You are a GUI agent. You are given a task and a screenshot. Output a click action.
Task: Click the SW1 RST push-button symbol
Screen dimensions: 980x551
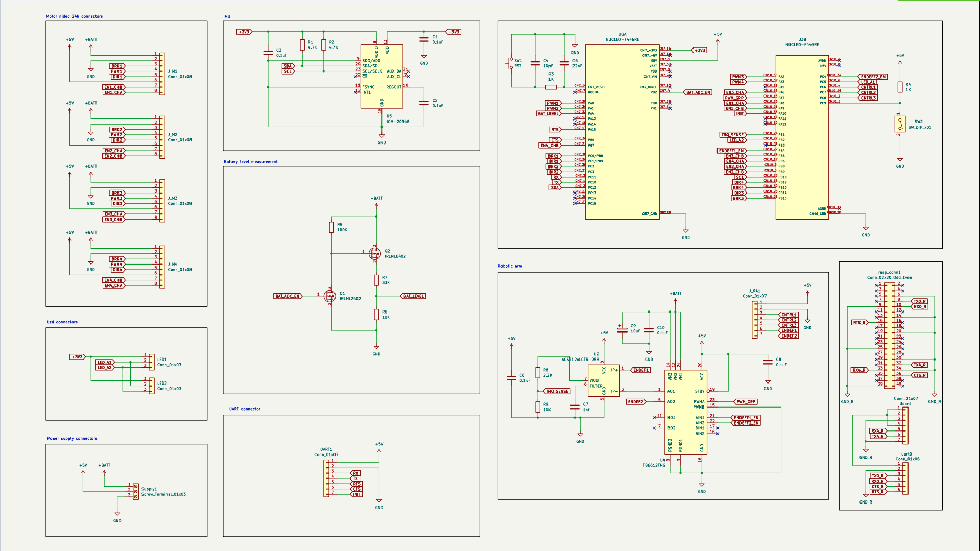tap(510, 63)
